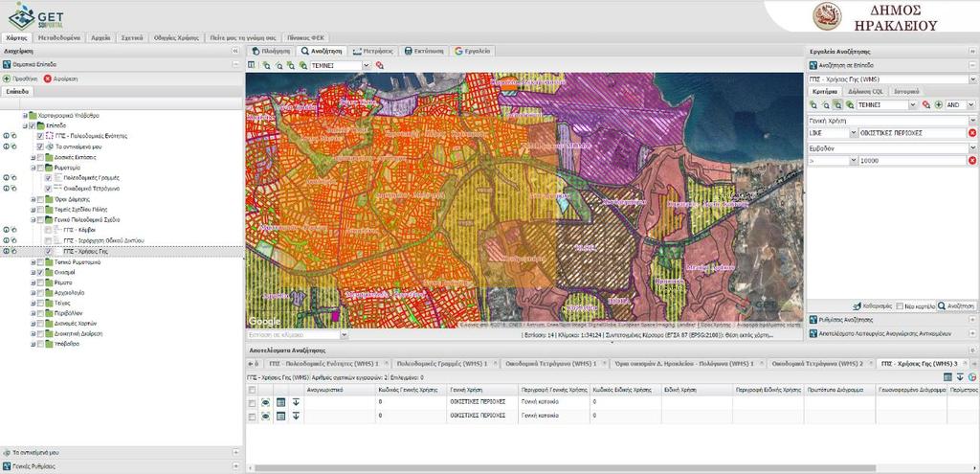This screenshot has height=474, width=980.
Task: Open the Οδηγίες Χρήσης tab
Action: [x=177, y=37]
